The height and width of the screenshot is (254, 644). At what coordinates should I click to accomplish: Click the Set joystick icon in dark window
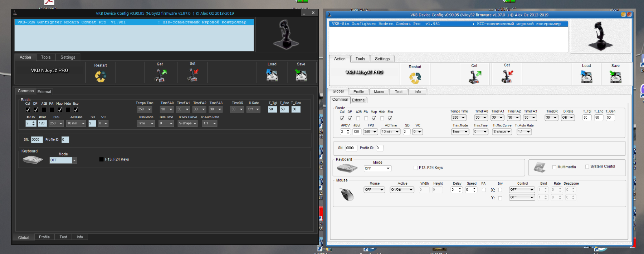click(x=193, y=75)
